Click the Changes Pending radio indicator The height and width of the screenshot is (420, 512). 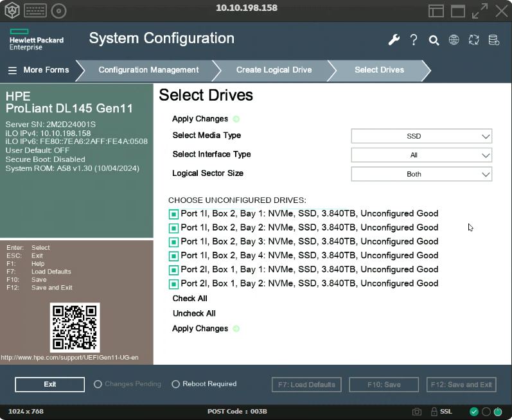tap(98, 384)
